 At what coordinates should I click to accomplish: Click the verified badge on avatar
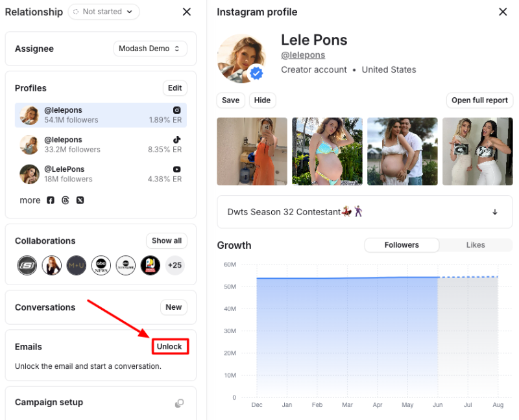tap(256, 73)
